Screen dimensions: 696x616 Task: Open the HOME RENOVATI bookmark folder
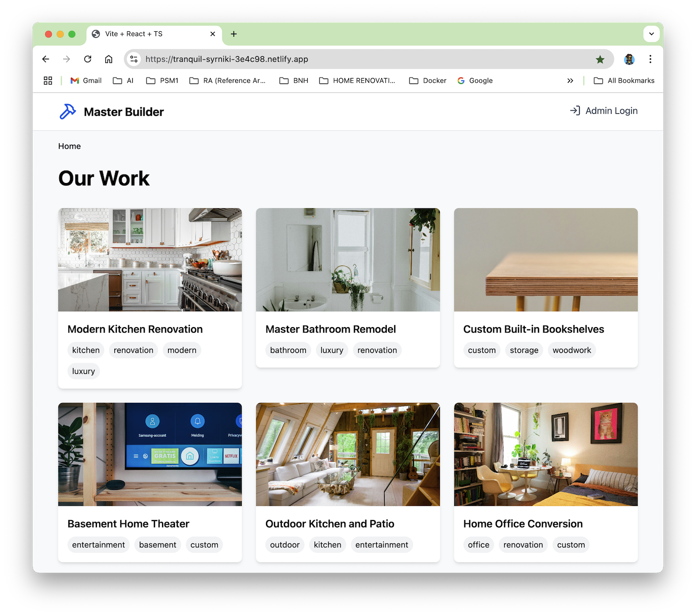pos(357,80)
